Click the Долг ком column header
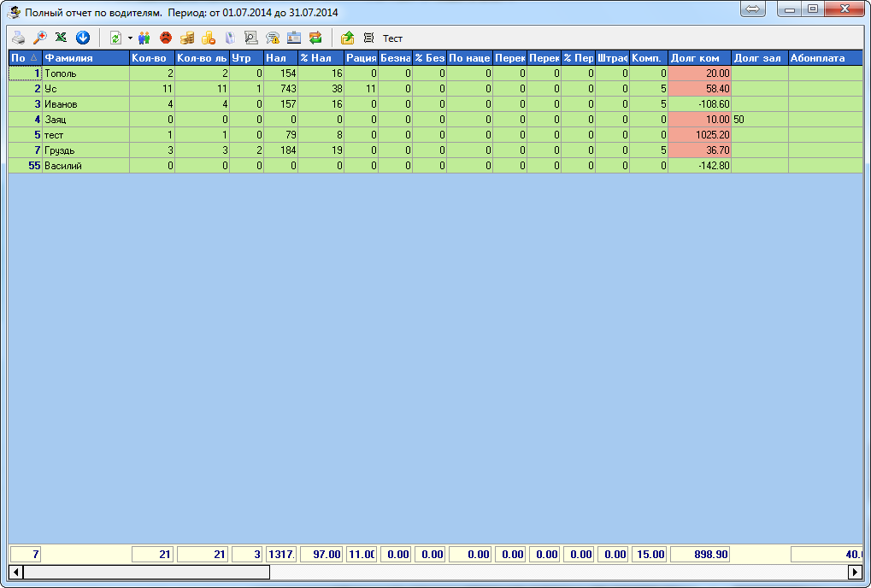 pyautogui.click(x=698, y=58)
